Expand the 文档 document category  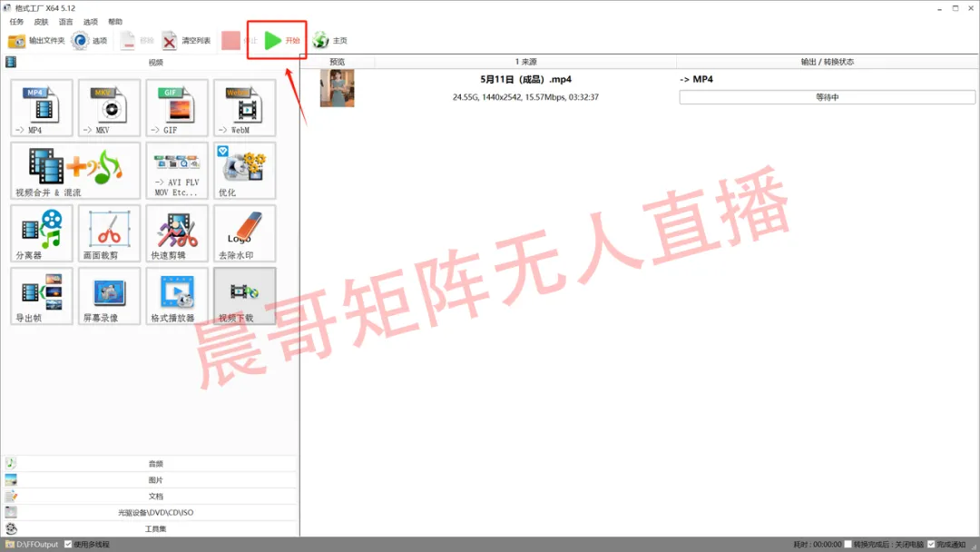[x=150, y=497]
